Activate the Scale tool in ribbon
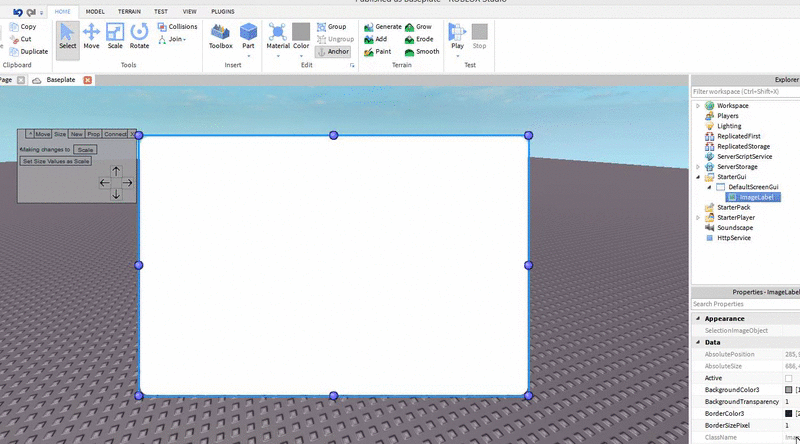The width and height of the screenshot is (800, 444). pyautogui.click(x=115, y=37)
